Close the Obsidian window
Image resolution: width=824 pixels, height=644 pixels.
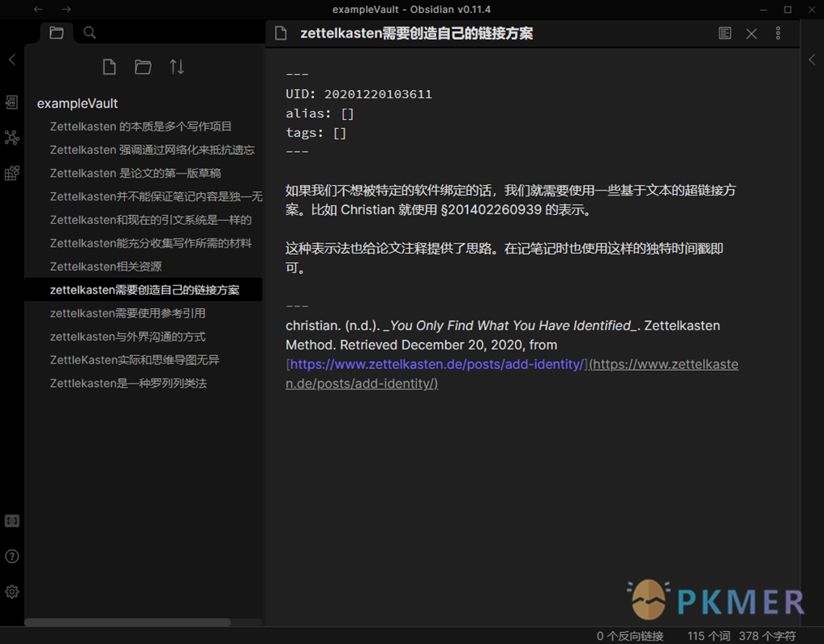pos(812,10)
